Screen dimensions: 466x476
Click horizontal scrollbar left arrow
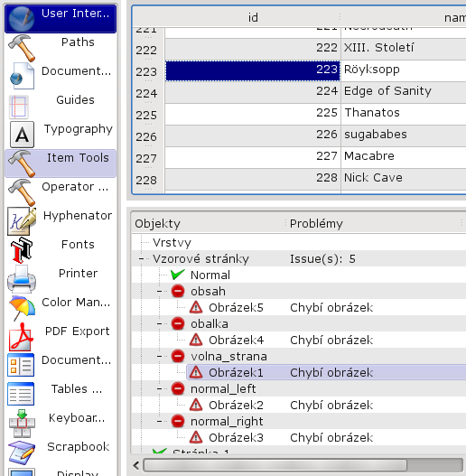(136, 465)
